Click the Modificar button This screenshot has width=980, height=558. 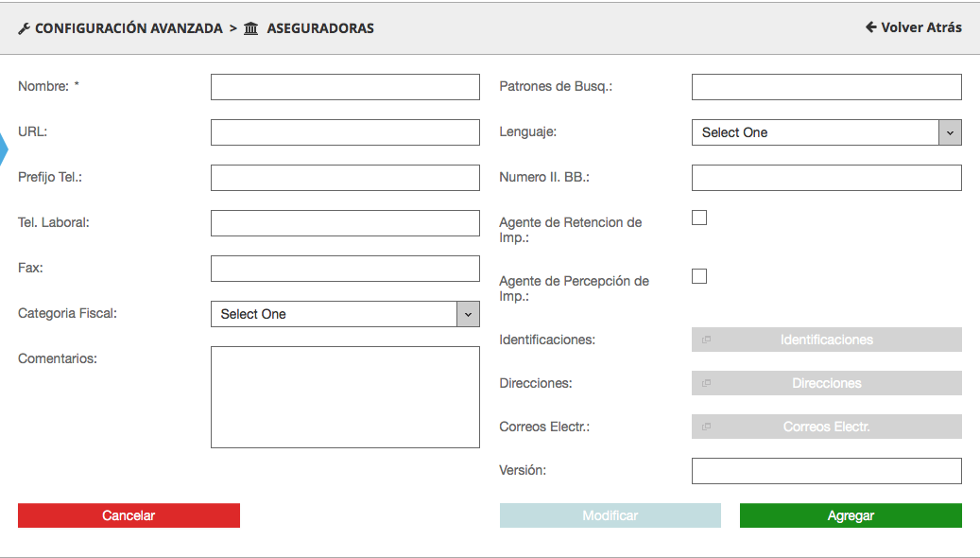[610, 515]
